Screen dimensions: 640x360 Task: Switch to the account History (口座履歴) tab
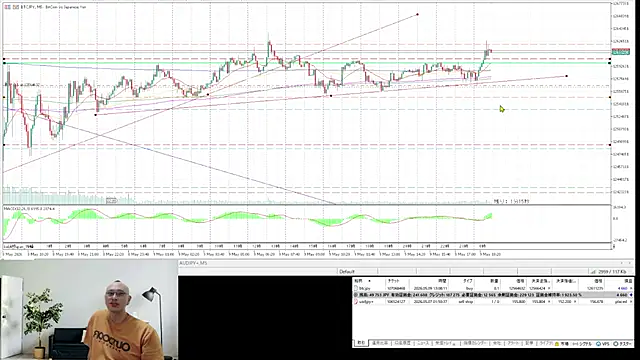coord(402,344)
